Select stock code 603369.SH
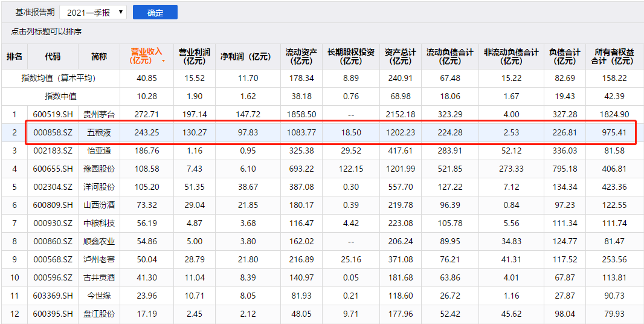This screenshot has height=324, width=644. (53, 295)
